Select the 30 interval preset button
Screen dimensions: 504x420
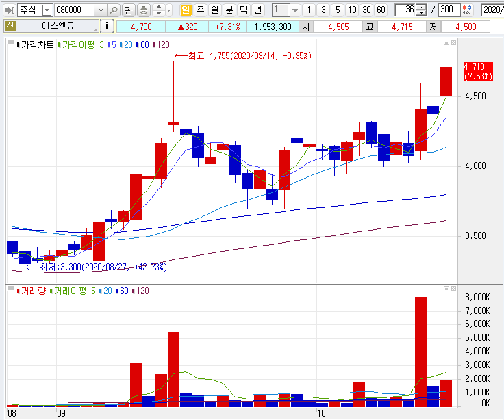[367, 10]
